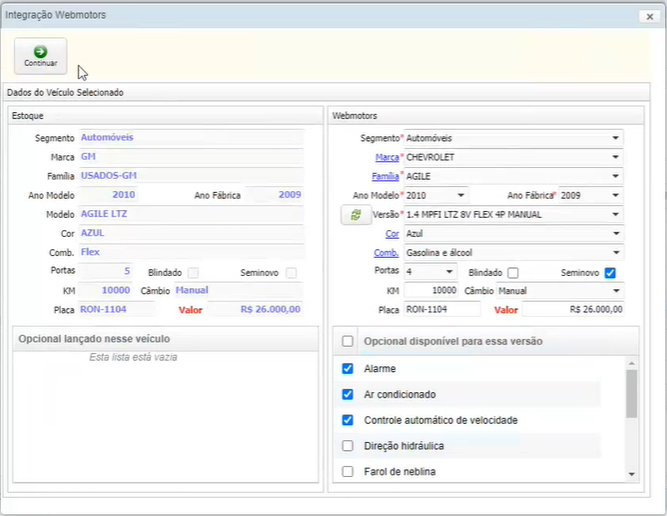The height and width of the screenshot is (516, 667).
Task: Click the Webmotors KM input field
Action: tap(431, 291)
